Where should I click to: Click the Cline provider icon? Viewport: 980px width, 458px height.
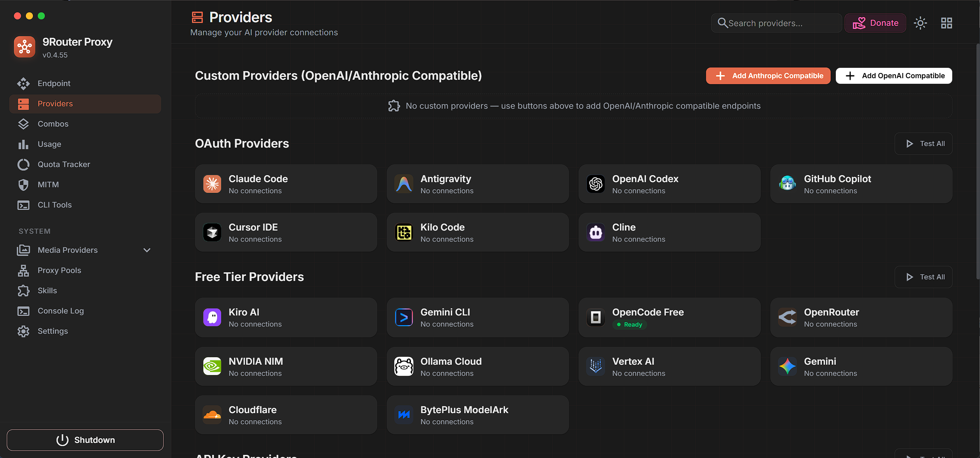click(596, 233)
